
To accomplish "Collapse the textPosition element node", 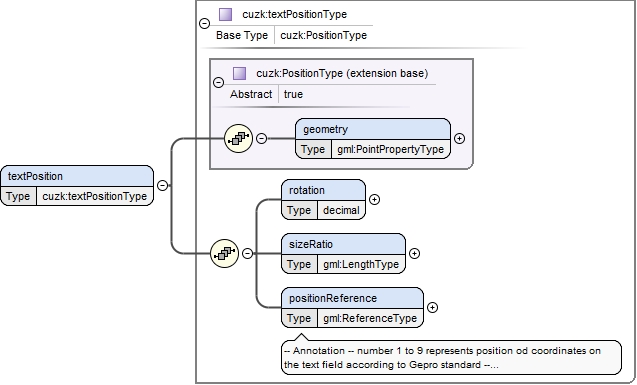I will point(162,186).
